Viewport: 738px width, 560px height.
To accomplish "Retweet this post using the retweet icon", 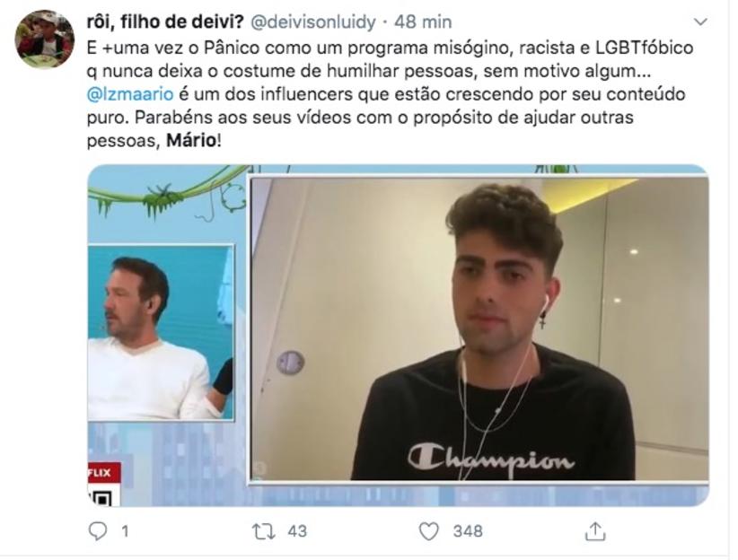I will click(x=263, y=532).
